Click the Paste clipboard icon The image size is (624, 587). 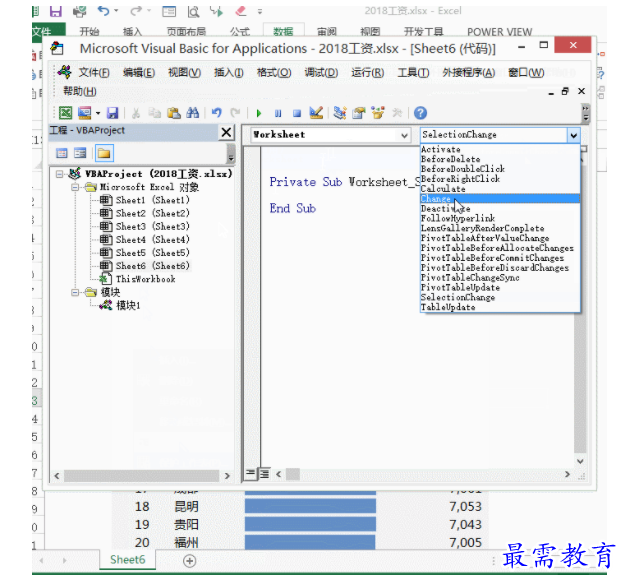tap(174, 113)
